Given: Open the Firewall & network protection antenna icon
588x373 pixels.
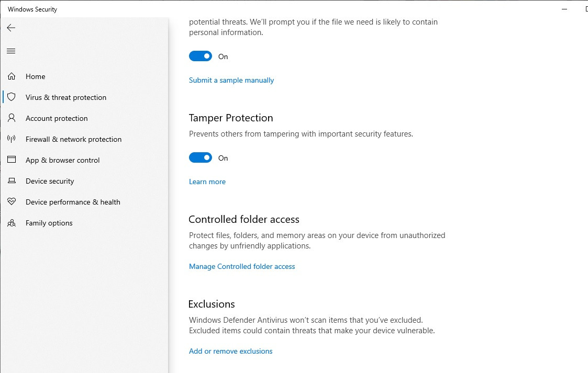Looking at the screenshot, I should click(12, 139).
